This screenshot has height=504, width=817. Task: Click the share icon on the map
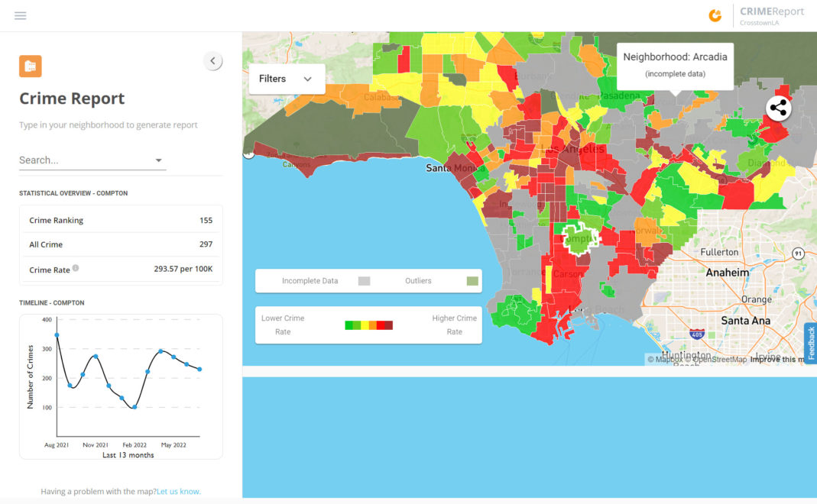point(778,108)
